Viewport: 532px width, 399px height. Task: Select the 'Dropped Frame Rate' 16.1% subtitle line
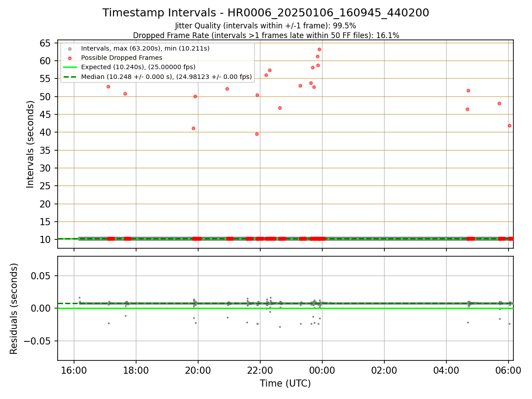(x=266, y=35)
